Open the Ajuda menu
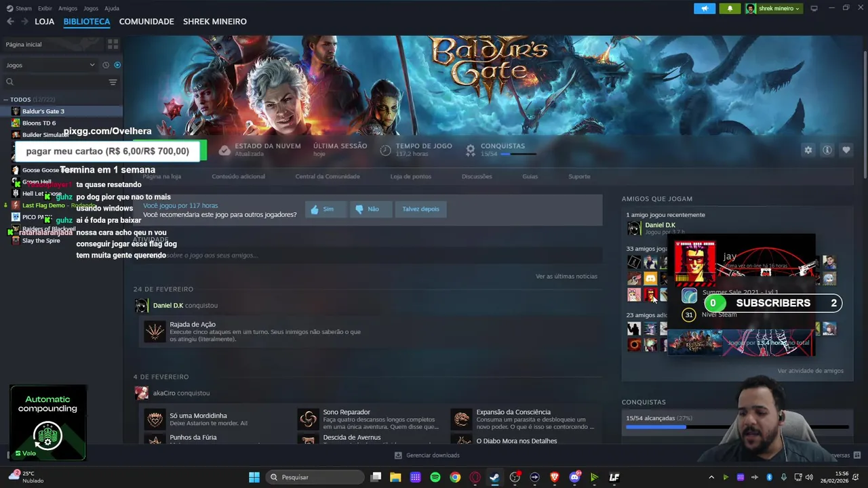The image size is (868, 488). [x=112, y=8]
